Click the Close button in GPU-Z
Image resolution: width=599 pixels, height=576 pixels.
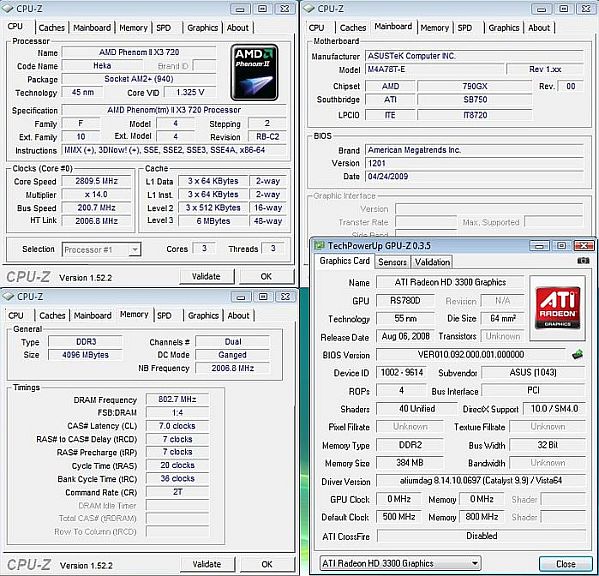click(x=565, y=564)
